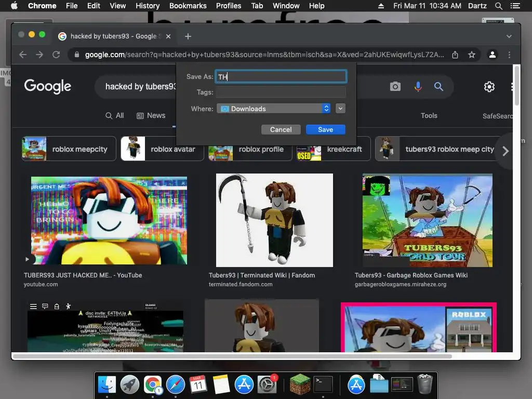Open Launchpad rocket icon in the Dock

point(130,384)
